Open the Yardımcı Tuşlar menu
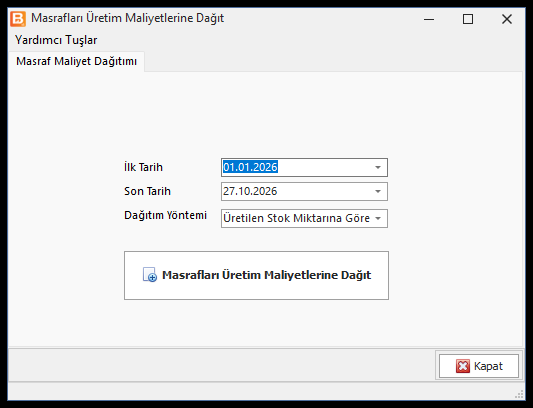This screenshot has height=408, width=533. click(56, 40)
